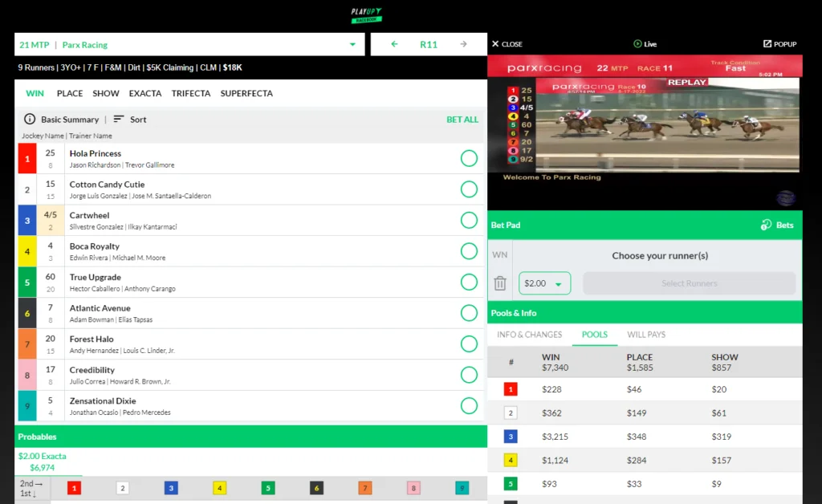This screenshot has width=822, height=504.
Task: Click yellow number 4 Probables box
Action: (220, 488)
